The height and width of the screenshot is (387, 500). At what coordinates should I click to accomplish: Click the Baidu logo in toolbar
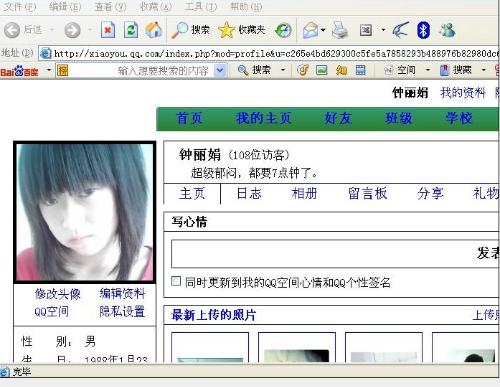point(19,70)
